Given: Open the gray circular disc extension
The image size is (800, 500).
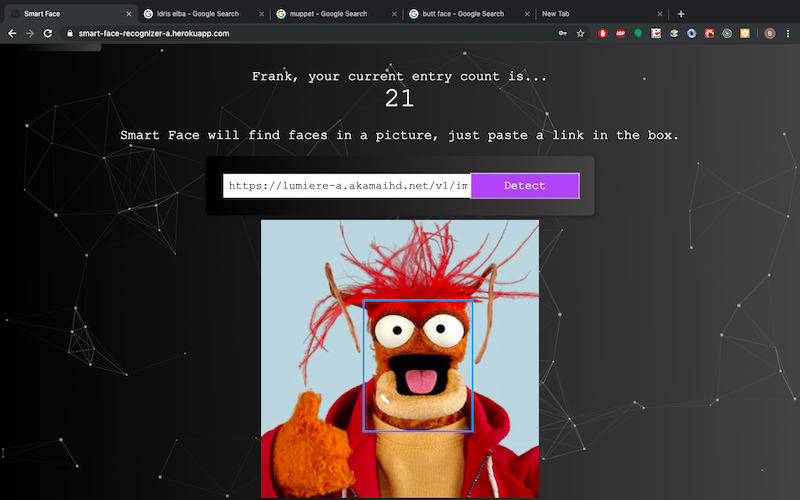Looking at the screenshot, I should (727, 34).
